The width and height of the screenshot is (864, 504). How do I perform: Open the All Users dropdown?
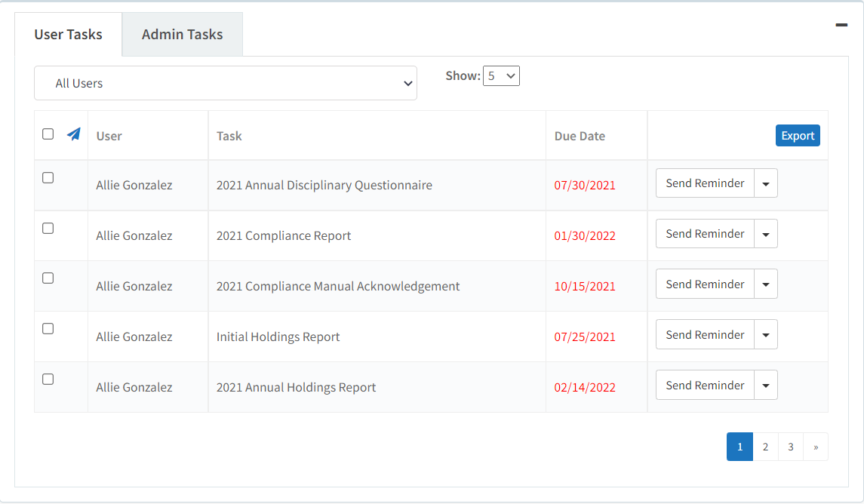tap(225, 83)
